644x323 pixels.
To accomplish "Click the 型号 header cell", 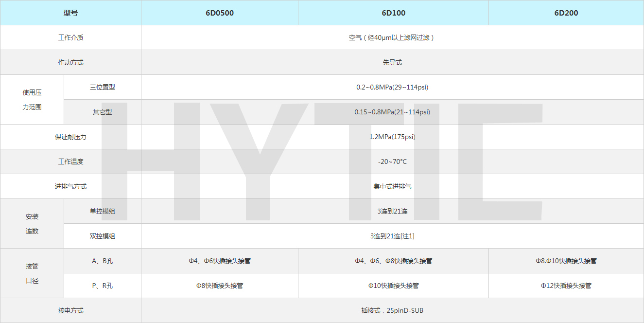I will click(70, 13).
